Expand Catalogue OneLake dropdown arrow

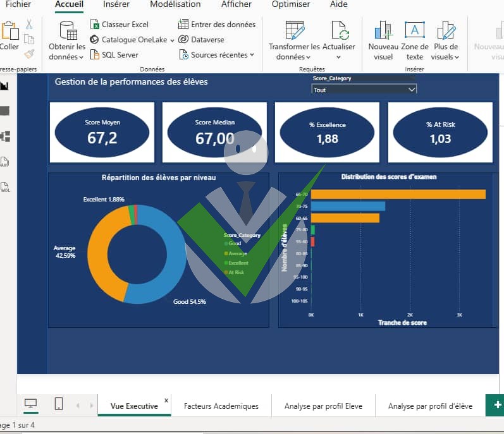172,40
